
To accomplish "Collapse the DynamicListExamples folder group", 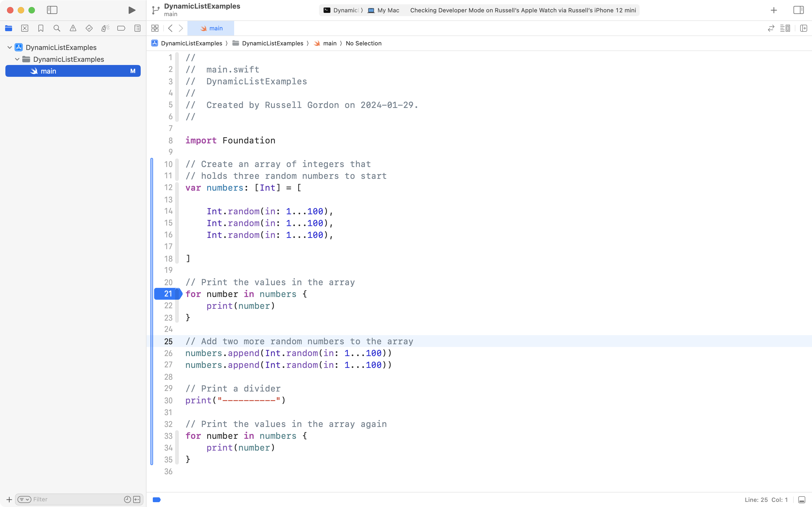I will coord(17,59).
